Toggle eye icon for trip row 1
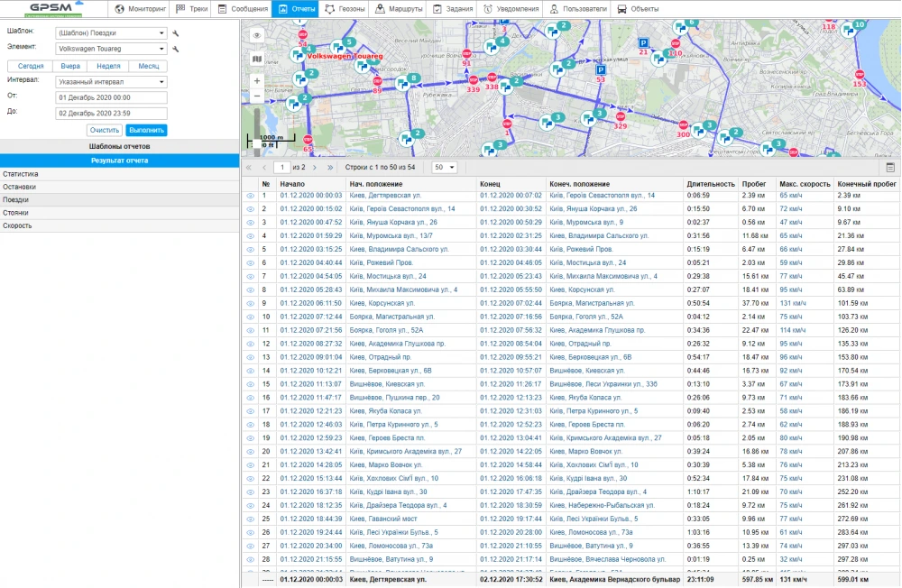 (251, 196)
